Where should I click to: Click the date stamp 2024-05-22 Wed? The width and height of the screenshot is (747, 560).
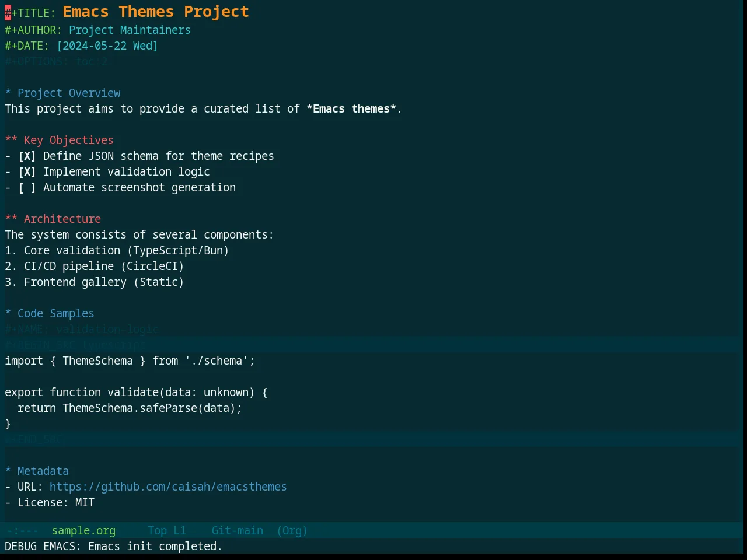pos(107,46)
